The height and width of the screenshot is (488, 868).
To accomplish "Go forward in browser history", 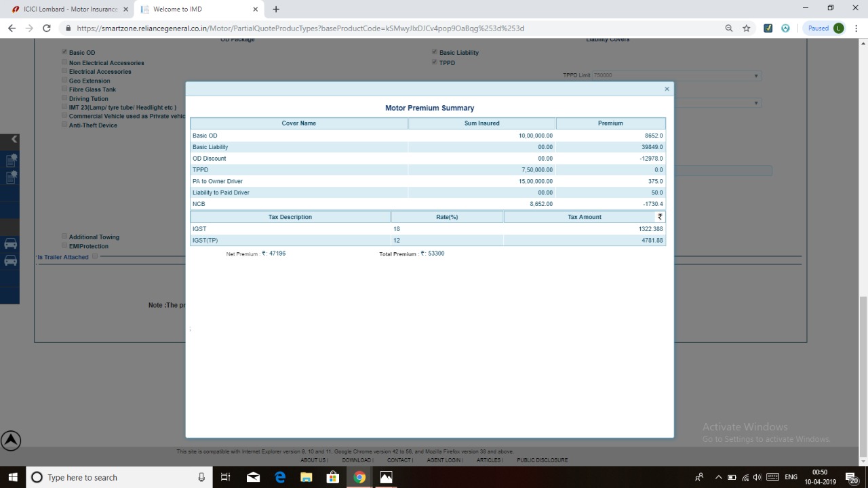I will tap(29, 28).
